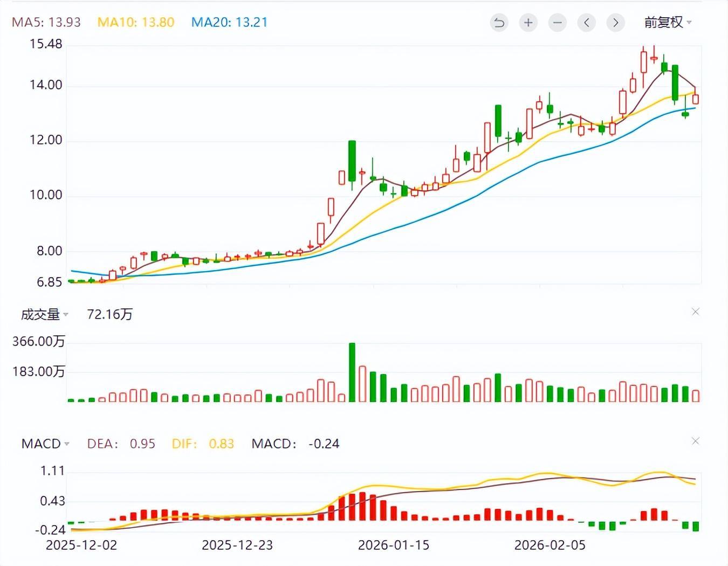Open the 前复权 adjustment dropdown
The image size is (728, 566).
668,22
